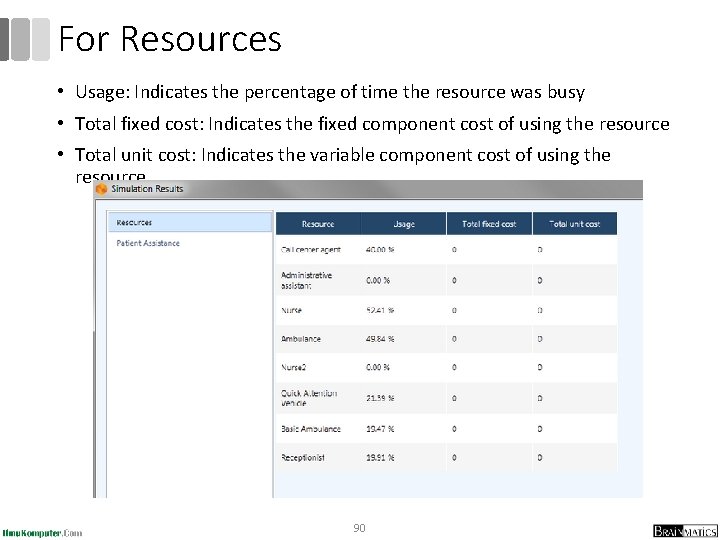Select the Quick Attention Vehicle resource name
This screenshot has height=540, width=720.
pyautogui.click(x=309, y=398)
